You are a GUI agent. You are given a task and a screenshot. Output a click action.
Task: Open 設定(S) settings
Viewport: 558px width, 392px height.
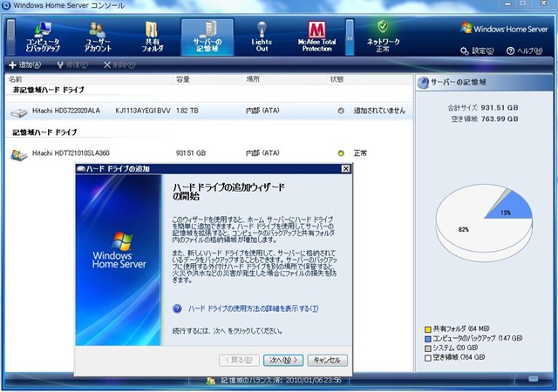pos(477,51)
